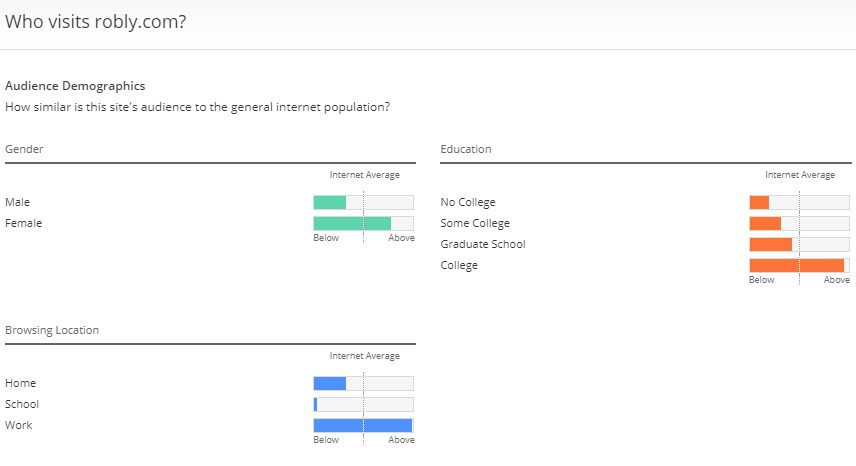Click the Home browsing location bar
This screenshot has height=466, width=856.
[x=364, y=384]
